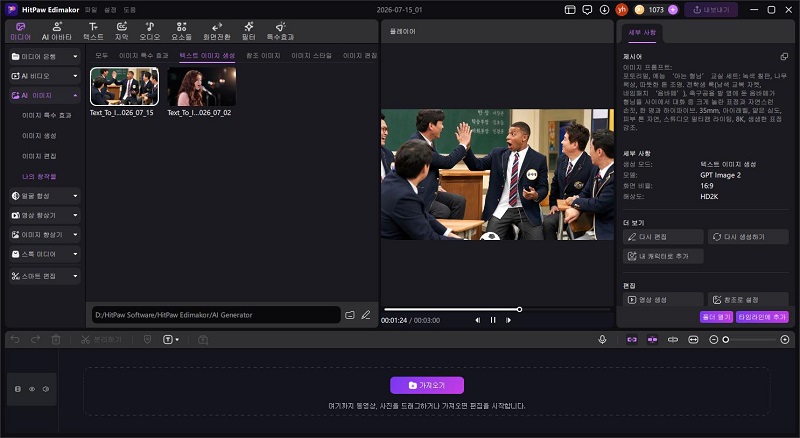This screenshot has width=800, height=438.
Task: Open the AI 아바타 tool tab
Action: (57, 31)
